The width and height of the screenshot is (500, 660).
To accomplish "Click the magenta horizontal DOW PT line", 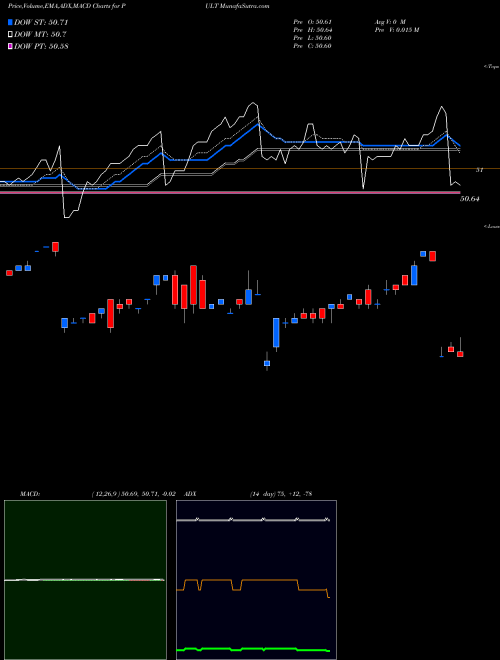I will (x=230, y=192).
